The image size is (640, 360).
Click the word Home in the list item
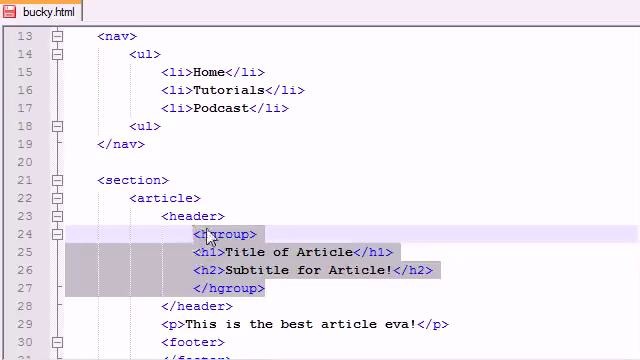[209, 72]
